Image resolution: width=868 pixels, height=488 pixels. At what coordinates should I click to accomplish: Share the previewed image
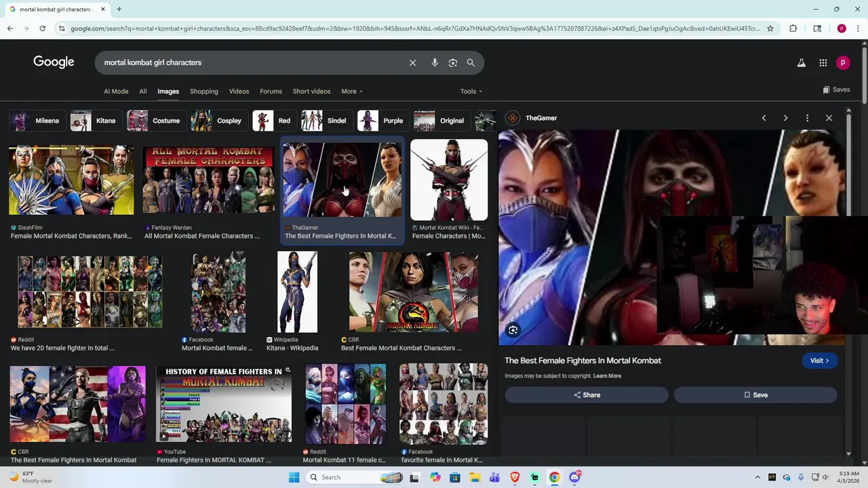(x=587, y=395)
